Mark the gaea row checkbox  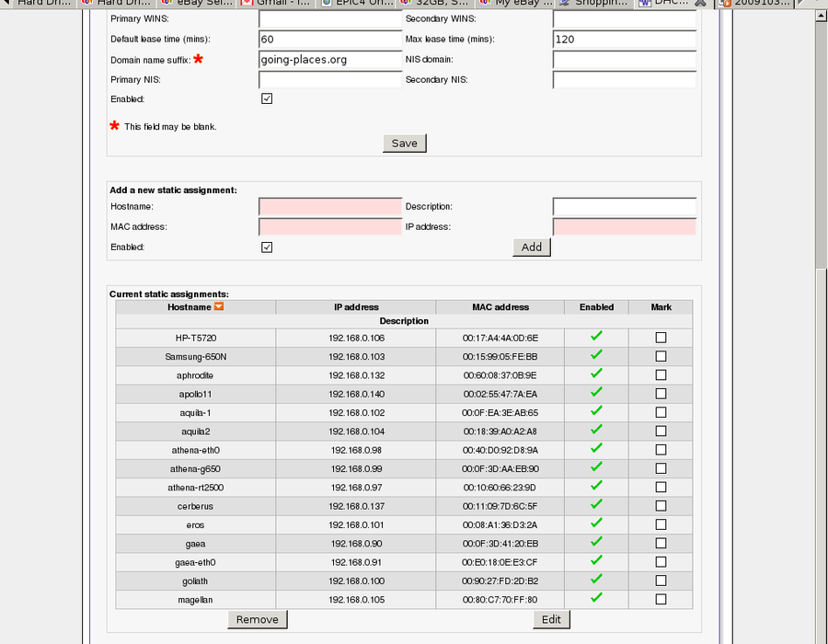(661, 543)
